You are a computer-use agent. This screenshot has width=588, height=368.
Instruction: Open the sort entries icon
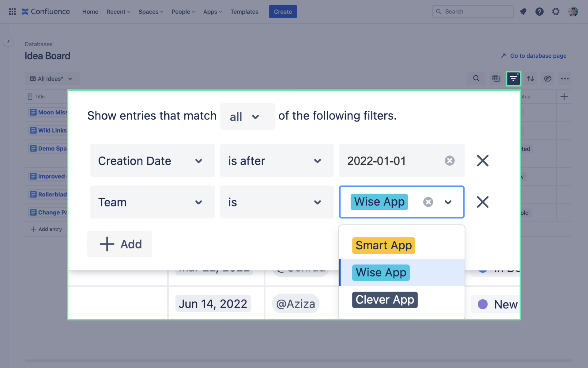pyautogui.click(x=530, y=79)
